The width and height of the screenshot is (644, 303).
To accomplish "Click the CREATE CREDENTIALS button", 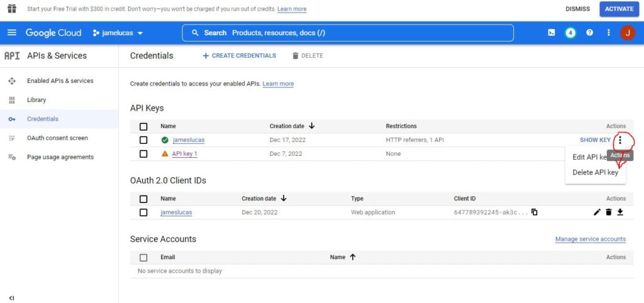I will tap(239, 56).
